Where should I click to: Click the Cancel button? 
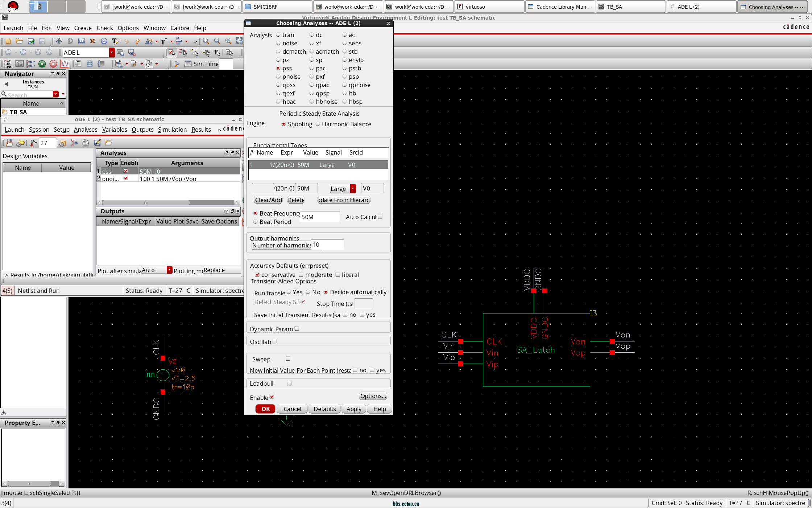pyautogui.click(x=292, y=409)
